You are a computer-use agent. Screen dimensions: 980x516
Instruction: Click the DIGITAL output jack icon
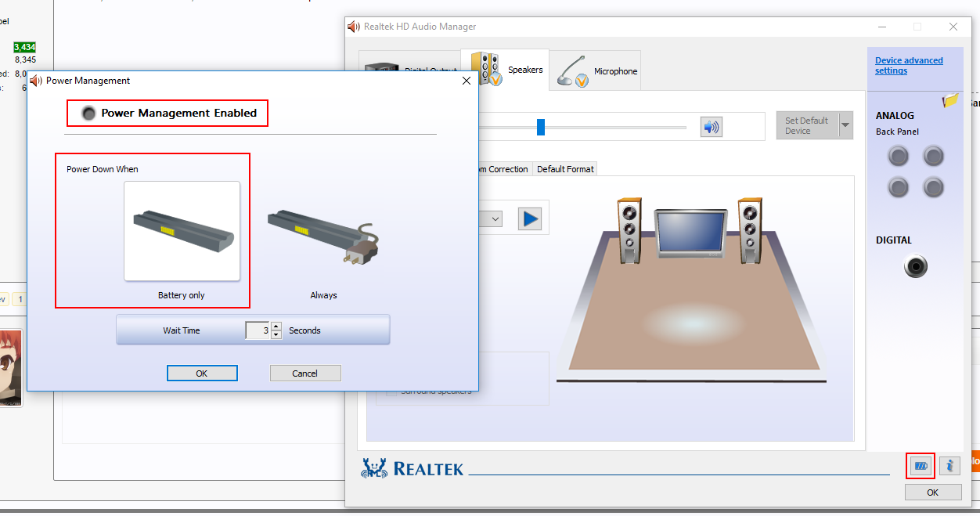point(916,266)
